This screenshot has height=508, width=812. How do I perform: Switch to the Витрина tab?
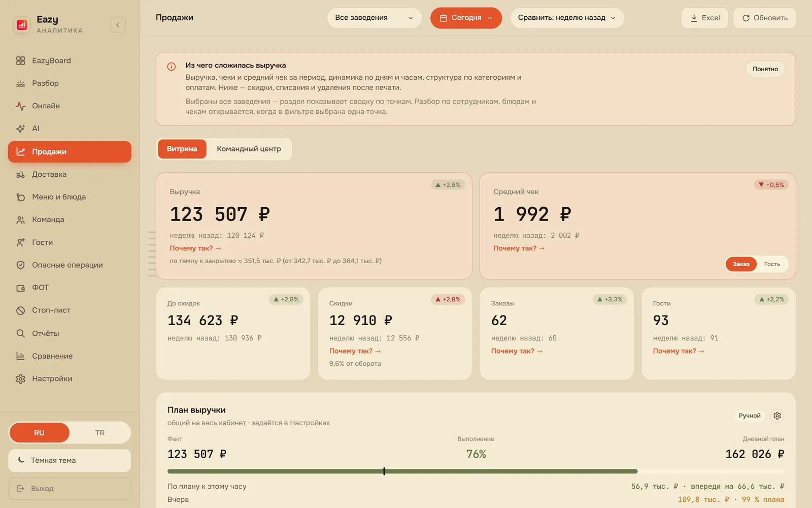point(182,149)
